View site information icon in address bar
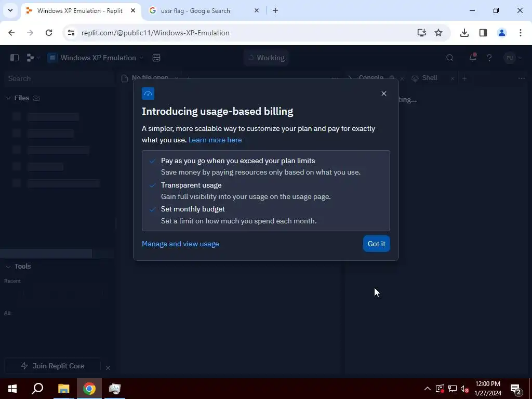 point(71,33)
